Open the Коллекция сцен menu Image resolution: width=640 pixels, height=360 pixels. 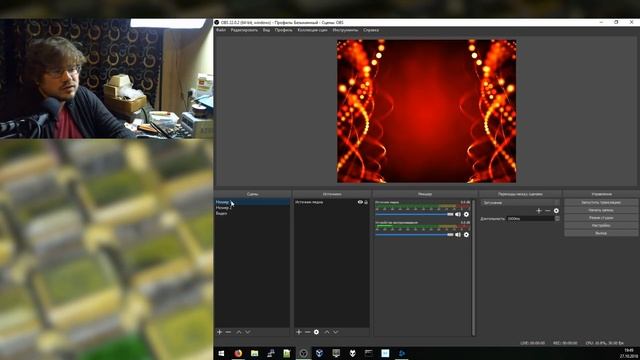[312, 30]
